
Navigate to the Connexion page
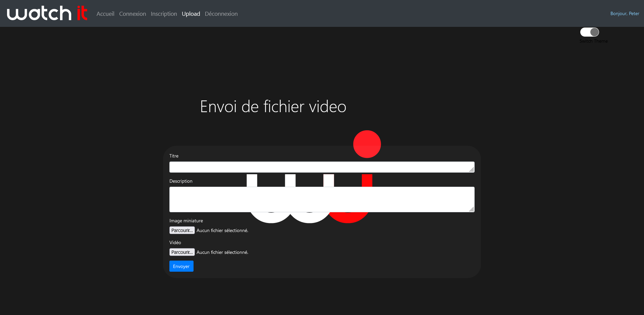pos(132,14)
